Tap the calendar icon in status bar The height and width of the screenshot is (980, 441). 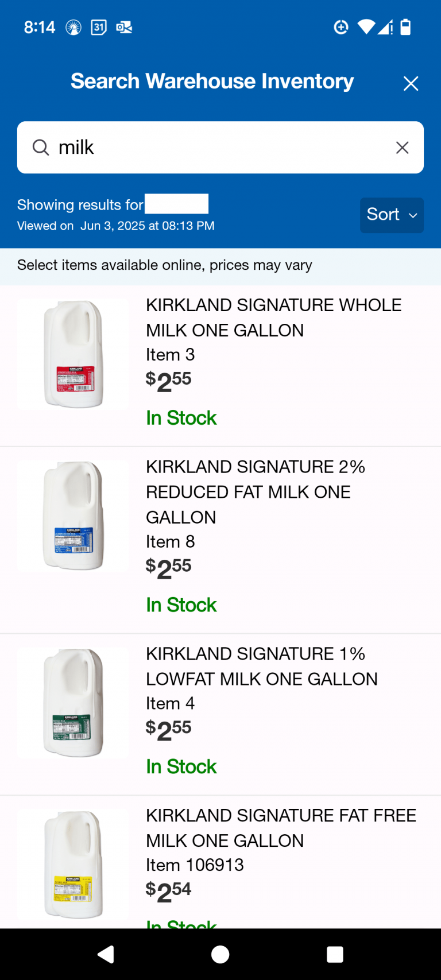99,27
